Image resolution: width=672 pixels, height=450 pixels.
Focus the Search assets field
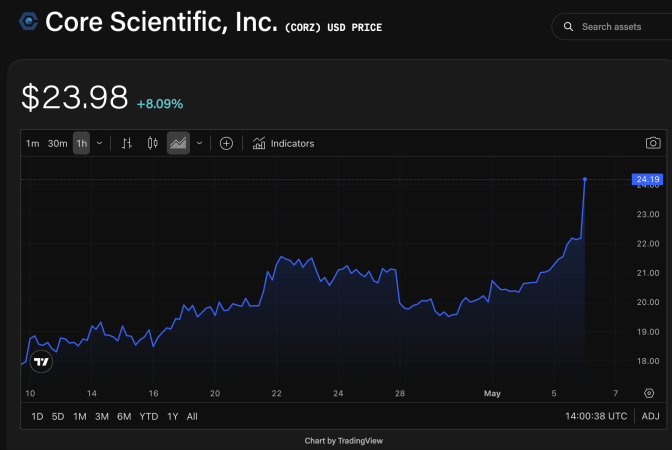[612, 27]
